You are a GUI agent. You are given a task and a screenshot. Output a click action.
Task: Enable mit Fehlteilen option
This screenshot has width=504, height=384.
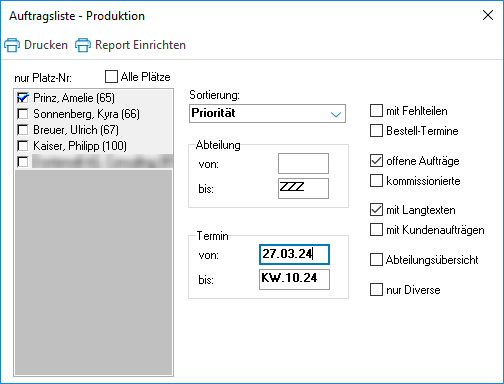(376, 111)
